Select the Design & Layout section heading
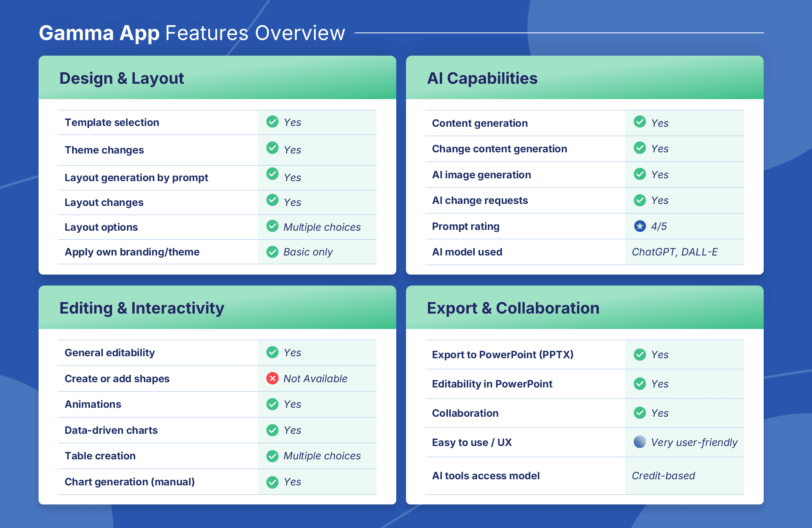Screen dimensions: 812x528 pyautogui.click(x=122, y=78)
